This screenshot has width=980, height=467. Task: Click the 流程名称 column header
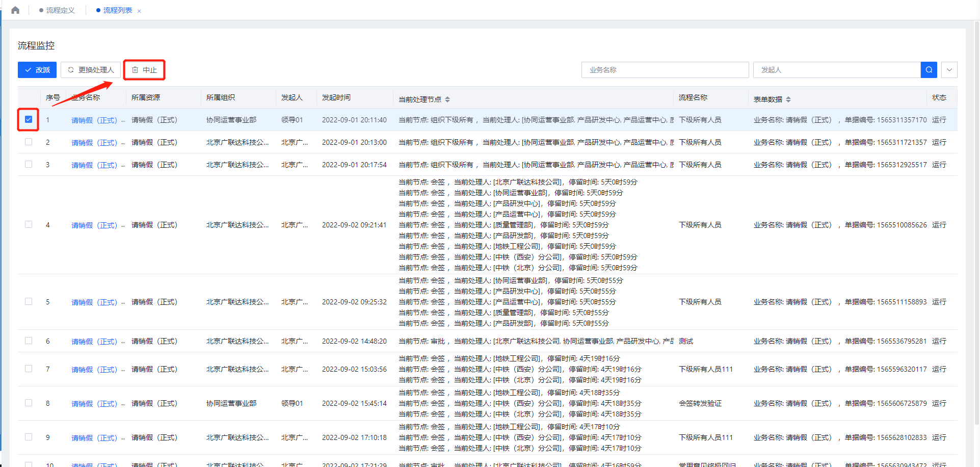[x=693, y=97]
